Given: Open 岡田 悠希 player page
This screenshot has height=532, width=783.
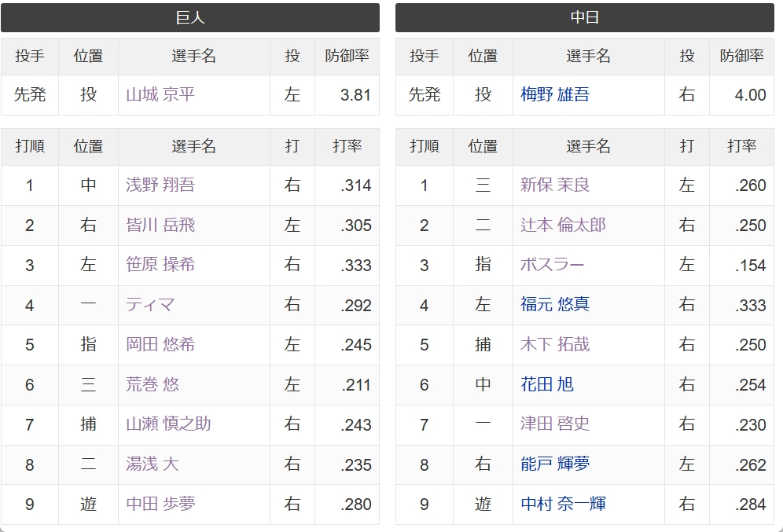Looking at the screenshot, I should 160,344.
